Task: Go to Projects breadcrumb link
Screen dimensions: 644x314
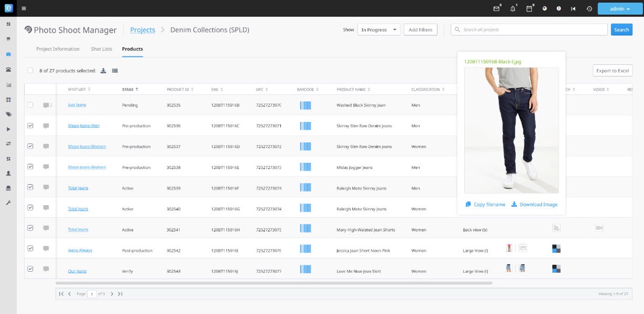Action: [x=143, y=30]
